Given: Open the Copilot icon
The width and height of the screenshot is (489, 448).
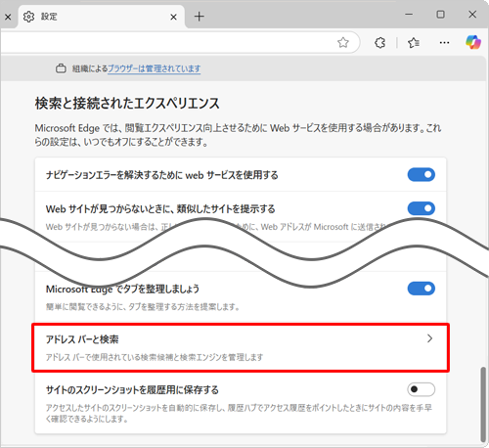Looking at the screenshot, I should coord(473,42).
